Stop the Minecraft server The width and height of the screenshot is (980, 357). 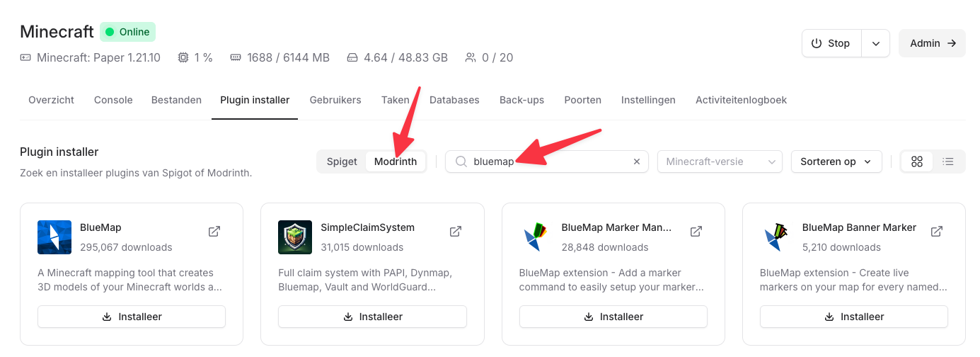click(x=831, y=43)
